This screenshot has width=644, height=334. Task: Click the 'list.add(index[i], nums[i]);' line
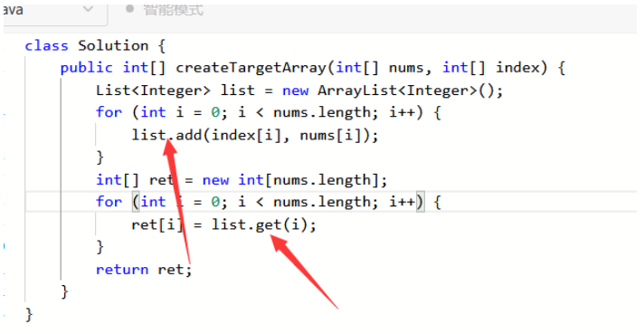255,135
